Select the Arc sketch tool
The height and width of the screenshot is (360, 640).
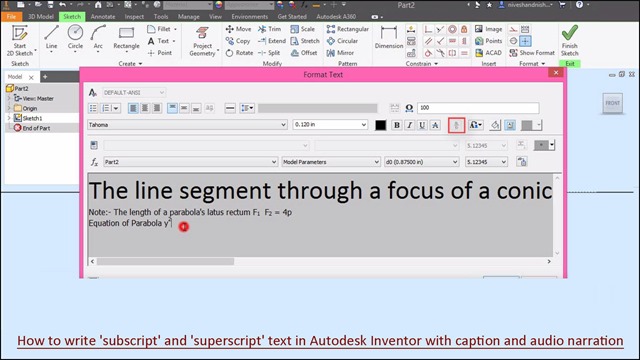pos(98,37)
